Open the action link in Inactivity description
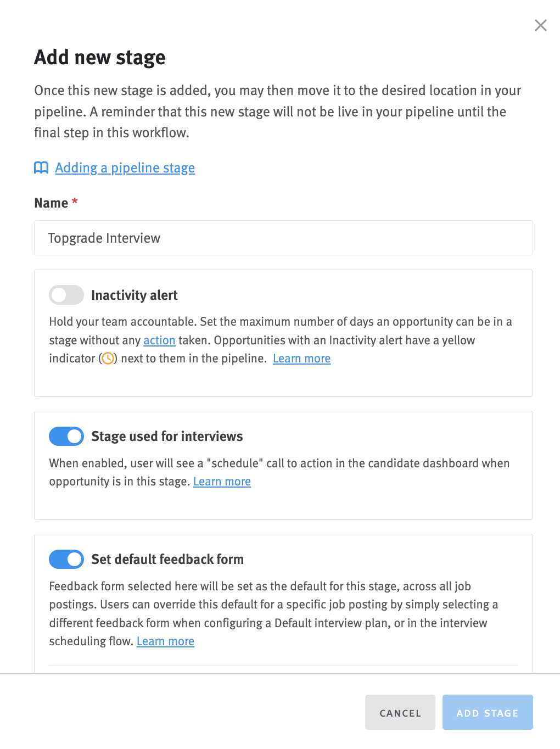The height and width of the screenshot is (749, 560). coord(159,340)
